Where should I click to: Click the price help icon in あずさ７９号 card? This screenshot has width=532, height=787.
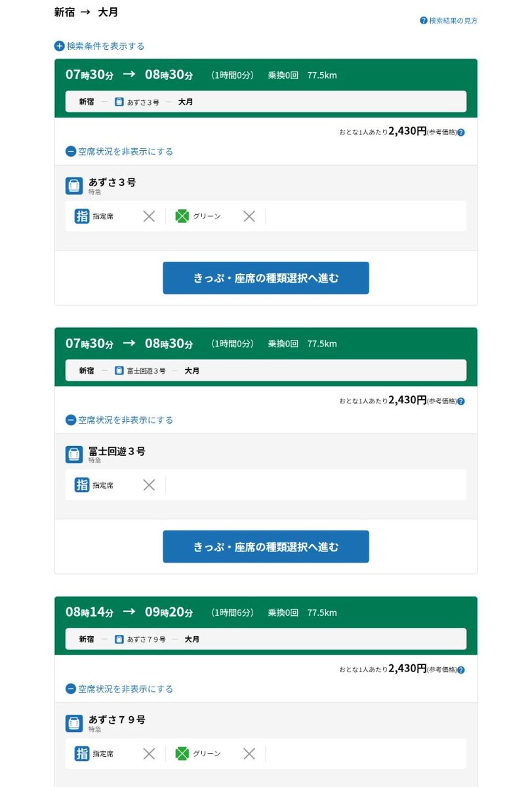tap(461, 670)
